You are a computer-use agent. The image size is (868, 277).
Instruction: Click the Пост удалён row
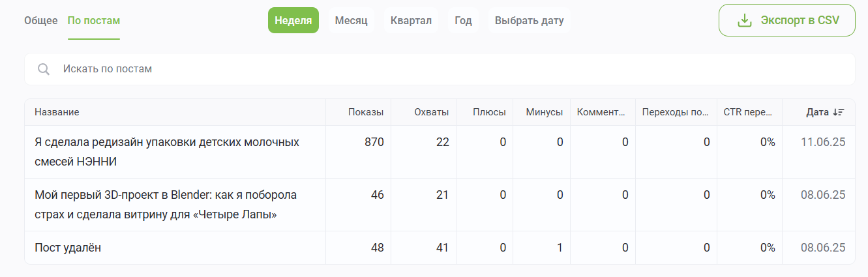[x=68, y=248]
